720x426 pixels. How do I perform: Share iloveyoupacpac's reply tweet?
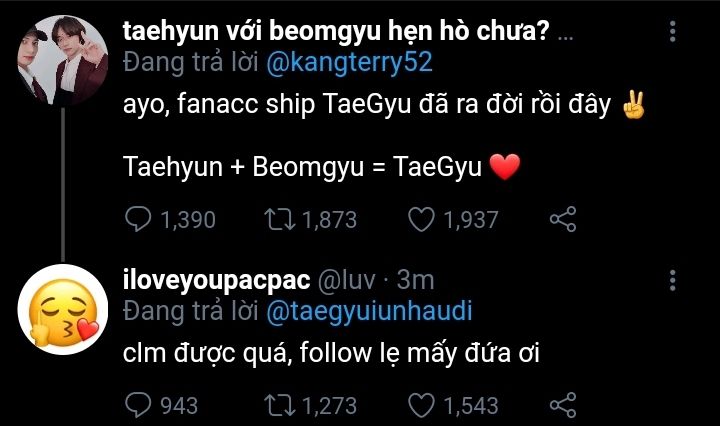[564, 405]
